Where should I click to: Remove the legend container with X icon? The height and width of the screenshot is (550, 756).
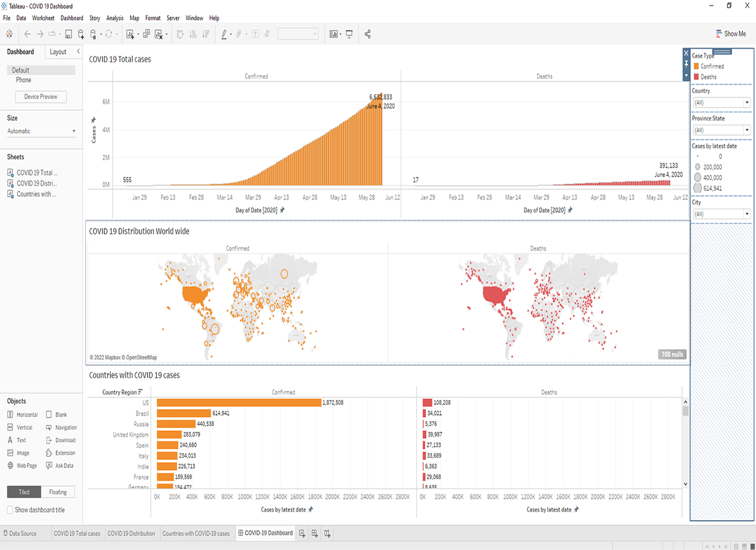point(686,53)
